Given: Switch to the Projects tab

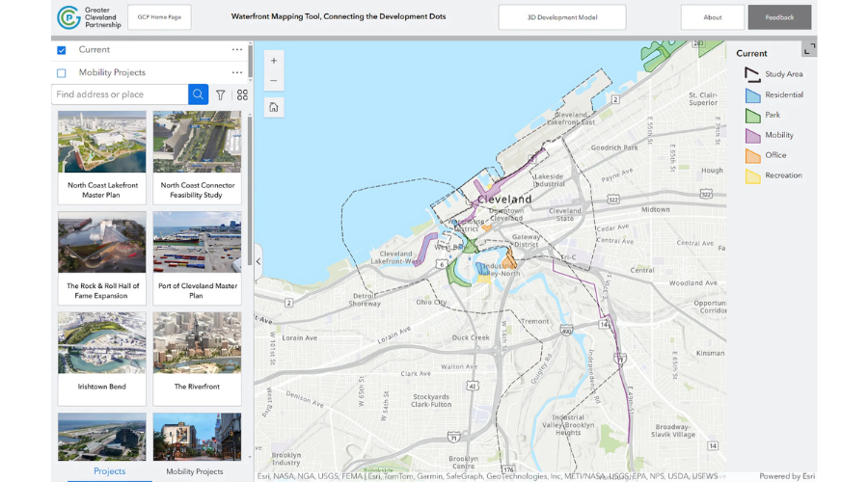Looking at the screenshot, I should tap(110, 471).
